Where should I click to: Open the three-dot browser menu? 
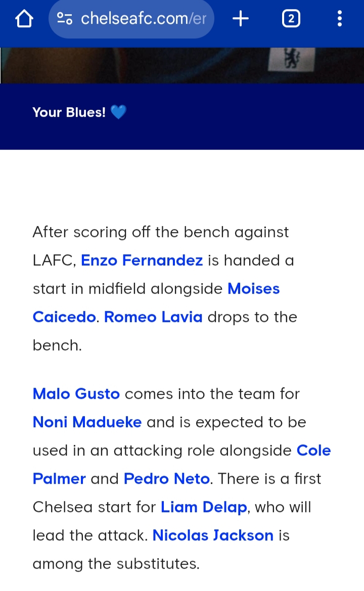coord(340,19)
